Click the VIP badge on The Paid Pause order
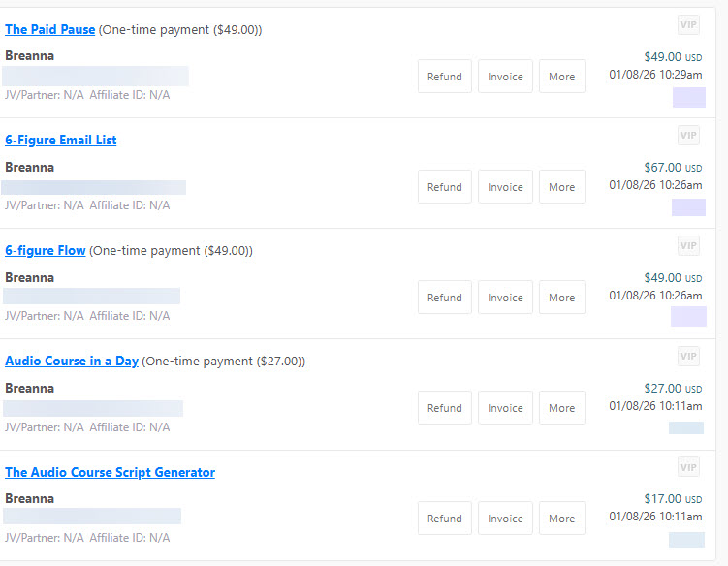Screen dimensions: 728x566 688,25
